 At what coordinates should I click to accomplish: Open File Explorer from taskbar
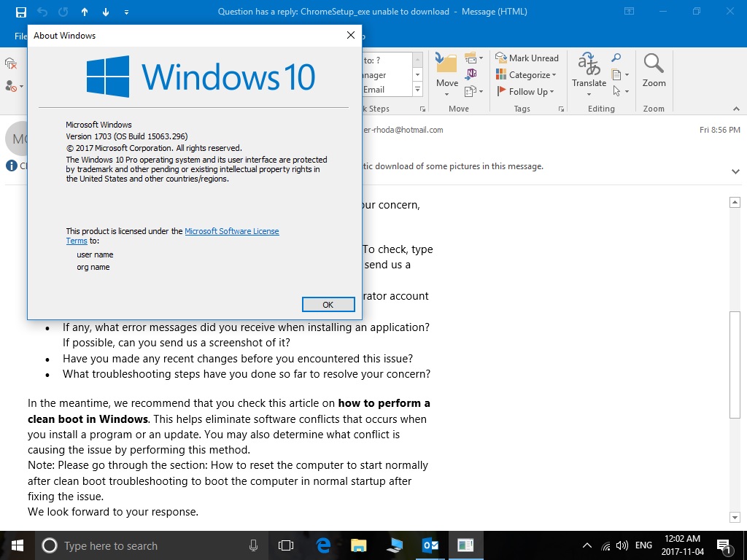(358, 545)
